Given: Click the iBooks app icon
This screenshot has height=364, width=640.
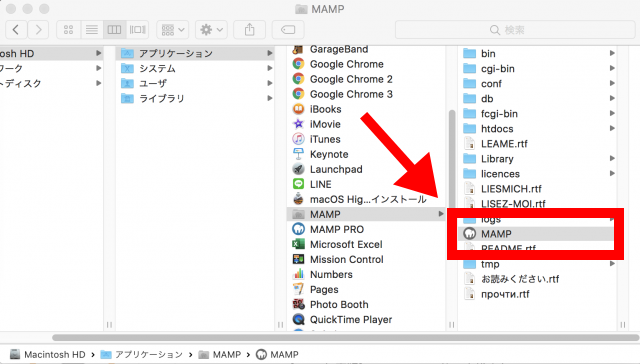Looking at the screenshot, I should [x=298, y=109].
